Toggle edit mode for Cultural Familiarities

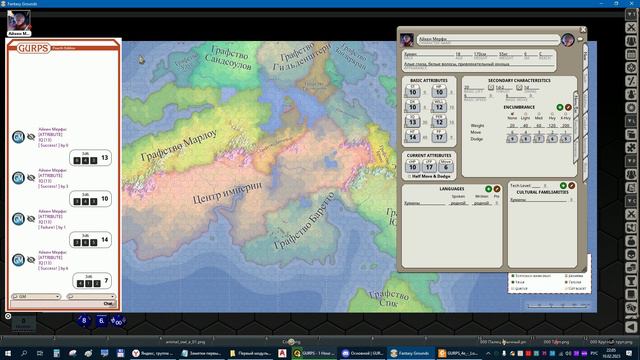[571, 185]
